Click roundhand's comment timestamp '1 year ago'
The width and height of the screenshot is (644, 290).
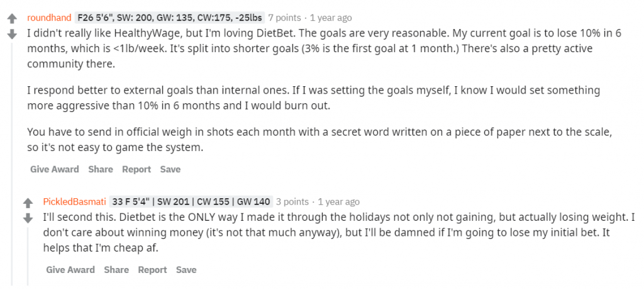(331, 18)
